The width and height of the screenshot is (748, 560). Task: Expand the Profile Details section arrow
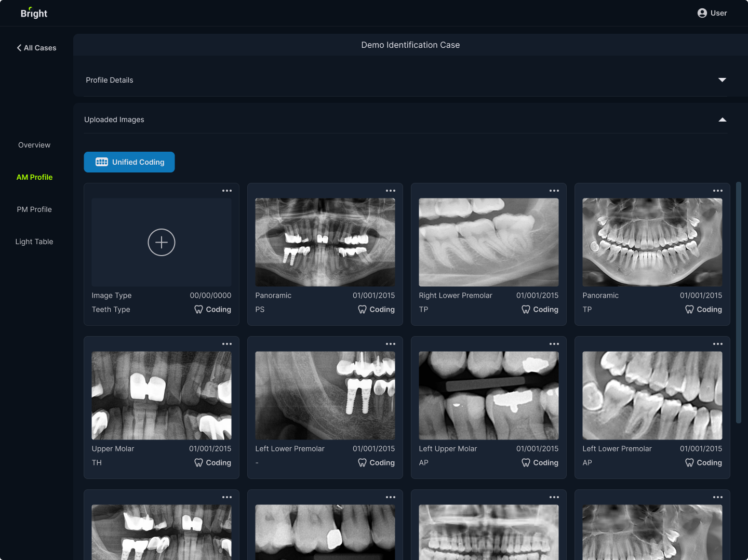(x=722, y=80)
